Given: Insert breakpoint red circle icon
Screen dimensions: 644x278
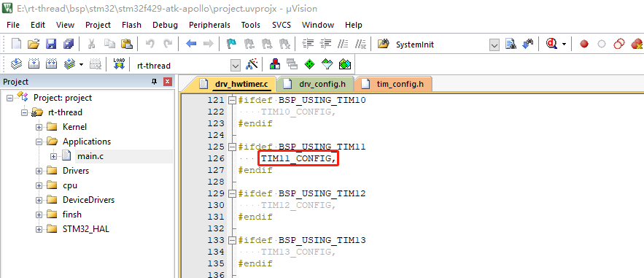Looking at the screenshot, I should [x=584, y=45].
